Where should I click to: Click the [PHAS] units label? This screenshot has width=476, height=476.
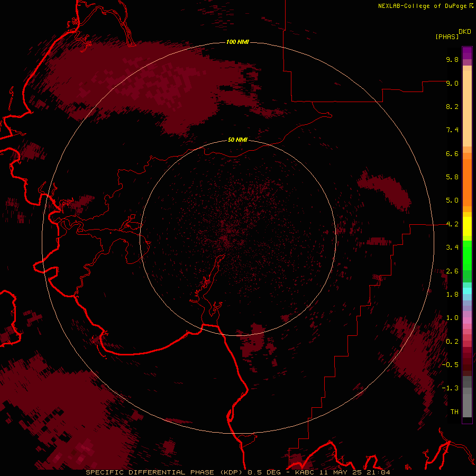click(447, 36)
